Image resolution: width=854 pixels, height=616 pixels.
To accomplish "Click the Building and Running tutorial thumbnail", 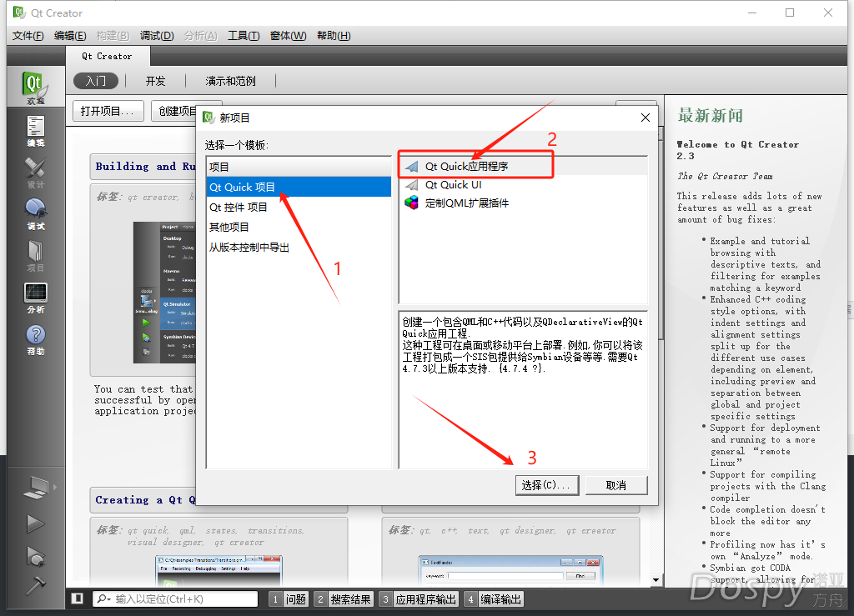I will [x=164, y=293].
